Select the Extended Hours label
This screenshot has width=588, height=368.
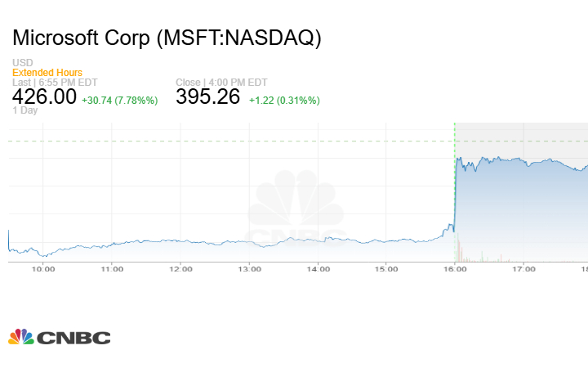pyautogui.click(x=47, y=73)
